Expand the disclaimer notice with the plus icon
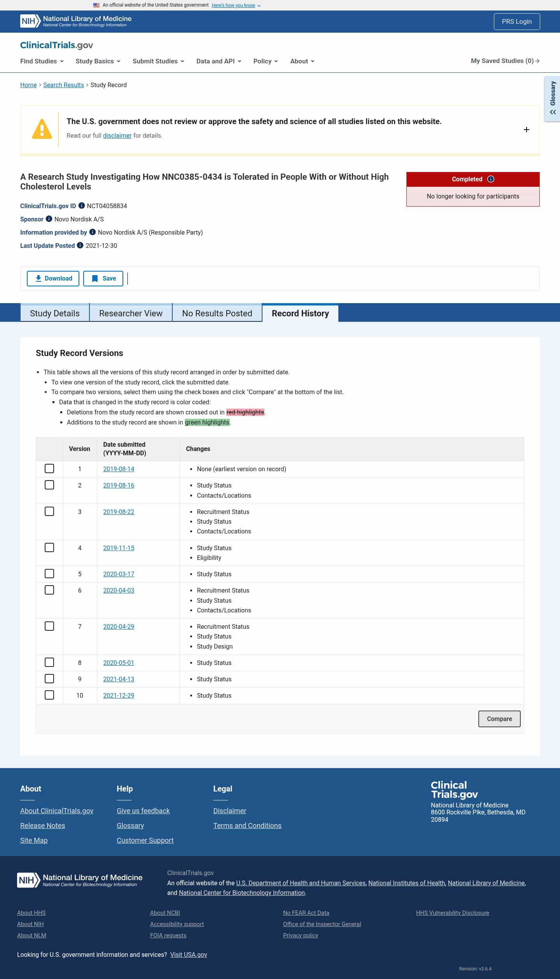Image resolution: width=560 pixels, height=979 pixels. (527, 130)
